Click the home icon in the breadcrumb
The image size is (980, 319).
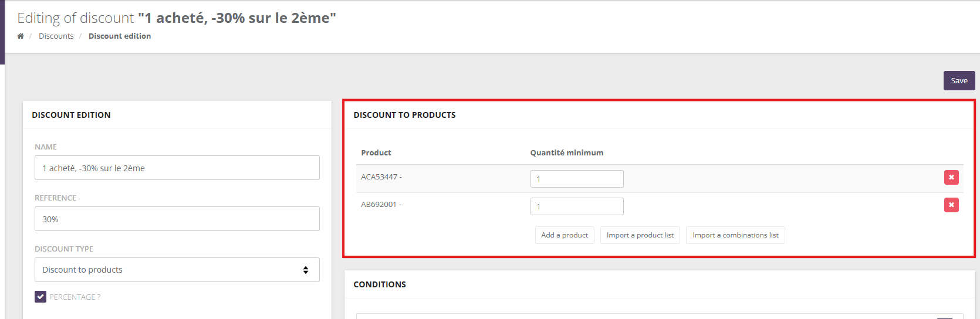(x=21, y=36)
